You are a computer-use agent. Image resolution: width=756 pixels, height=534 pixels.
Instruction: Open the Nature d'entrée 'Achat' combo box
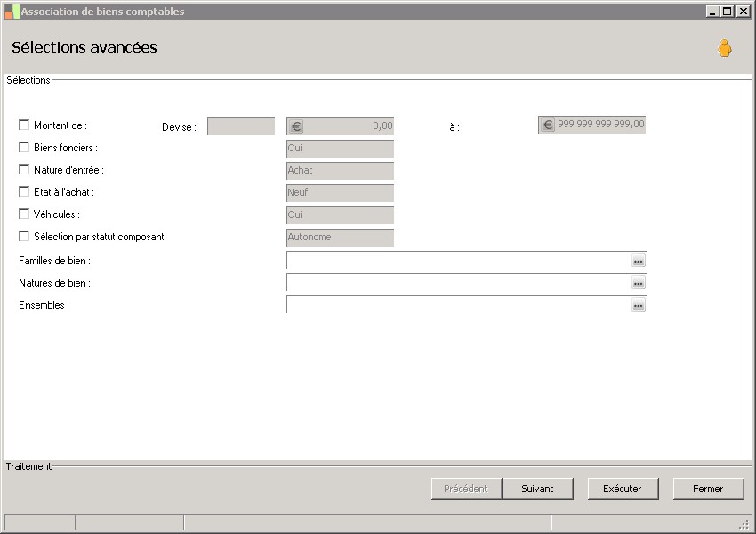coord(340,171)
